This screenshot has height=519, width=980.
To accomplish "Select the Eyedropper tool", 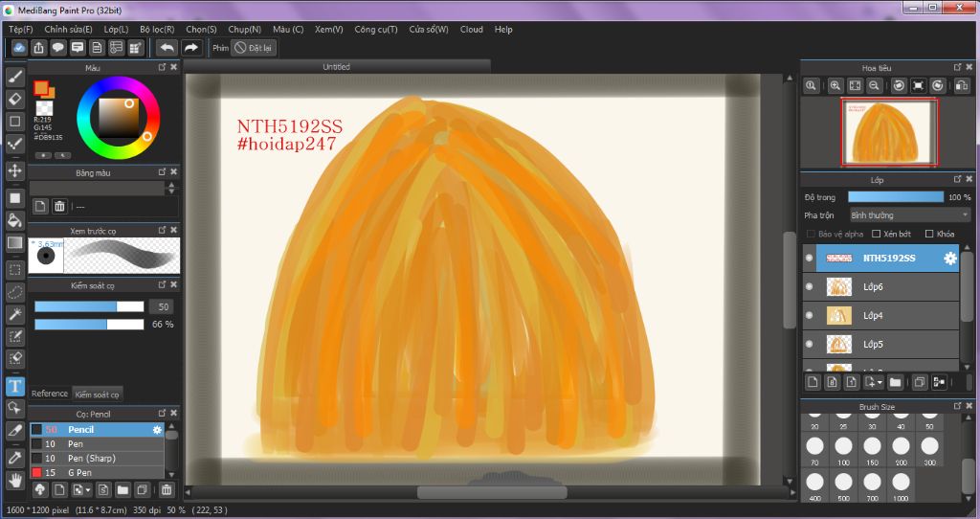I will [15, 457].
